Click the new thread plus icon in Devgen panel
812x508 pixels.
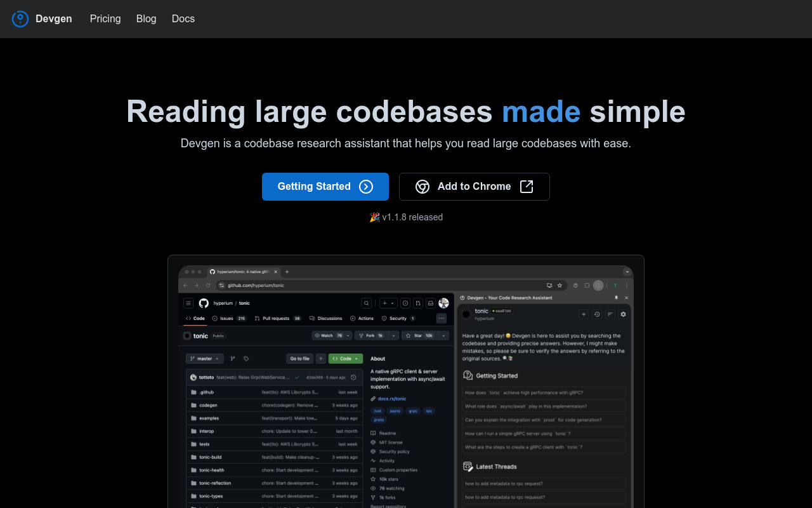click(584, 314)
